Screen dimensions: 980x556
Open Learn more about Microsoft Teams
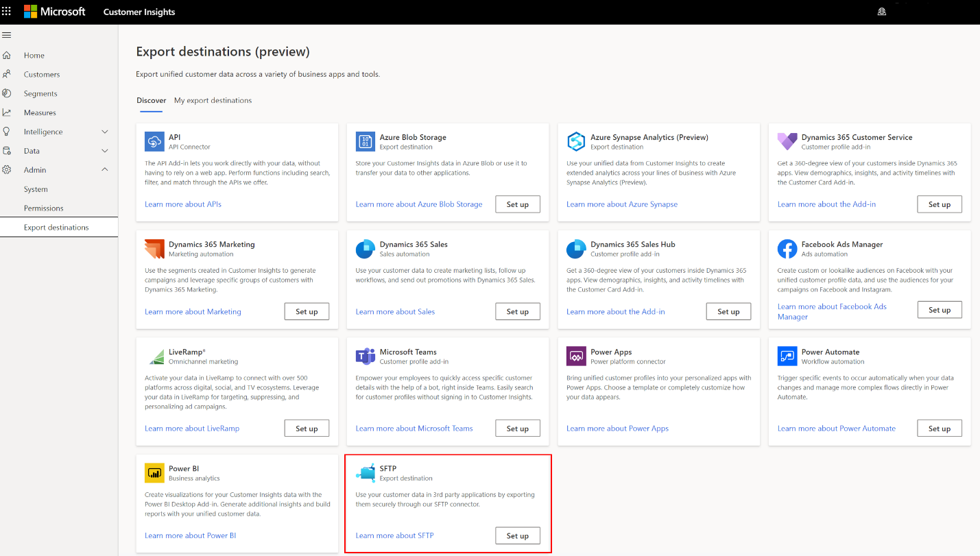coord(414,428)
